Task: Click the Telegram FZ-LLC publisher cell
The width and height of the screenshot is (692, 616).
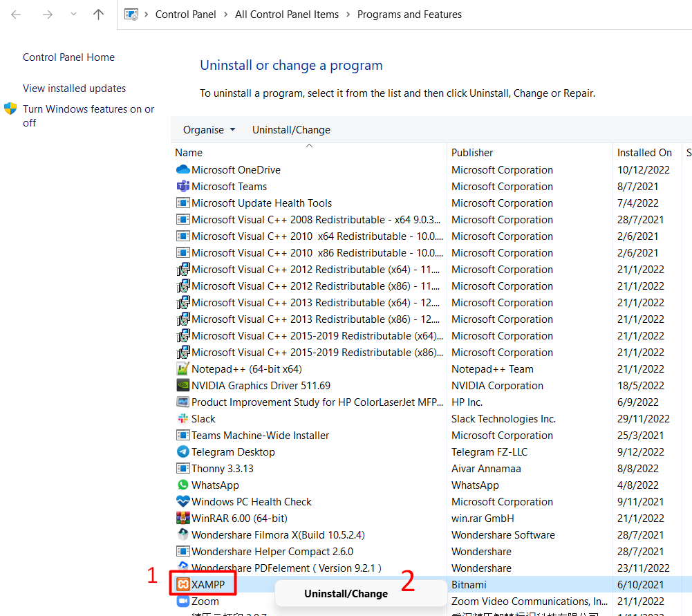Action: point(489,452)
